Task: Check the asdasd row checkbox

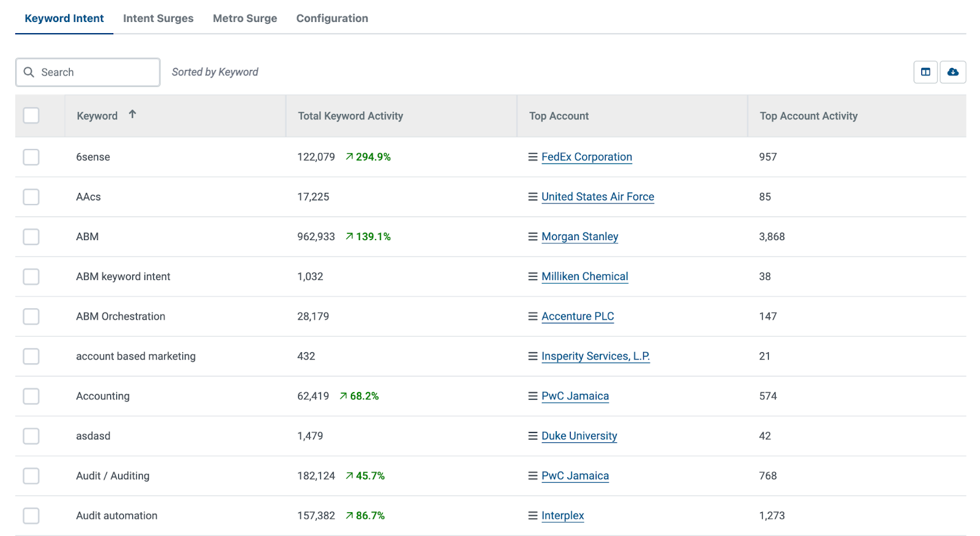Action: coord(31,436)
